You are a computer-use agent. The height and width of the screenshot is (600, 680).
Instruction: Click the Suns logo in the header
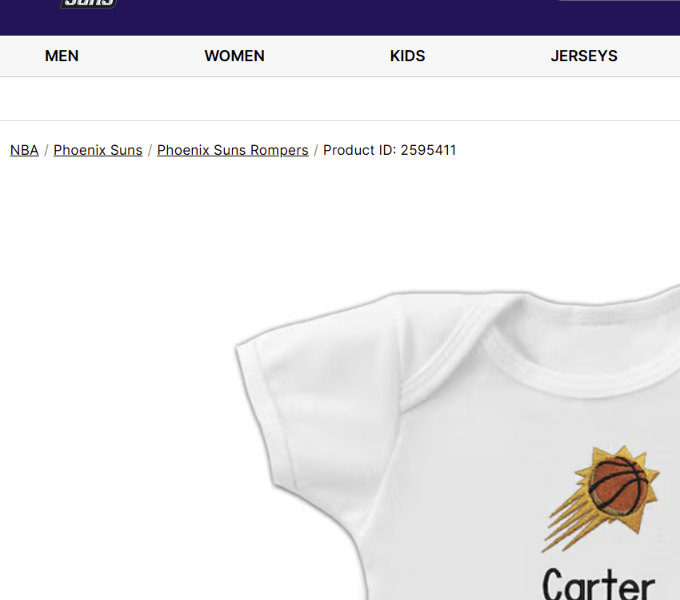pyautogui.click(x=88, y=4)
